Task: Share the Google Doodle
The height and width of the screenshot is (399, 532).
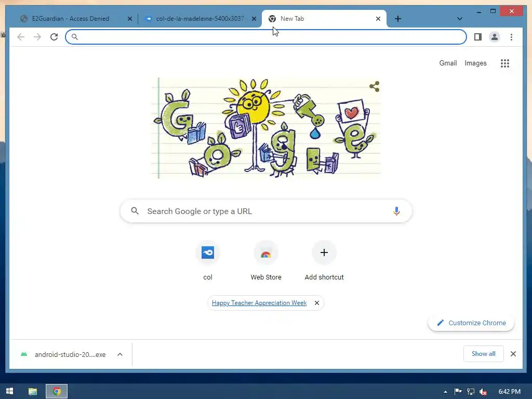Action: (x=374, y=87)
